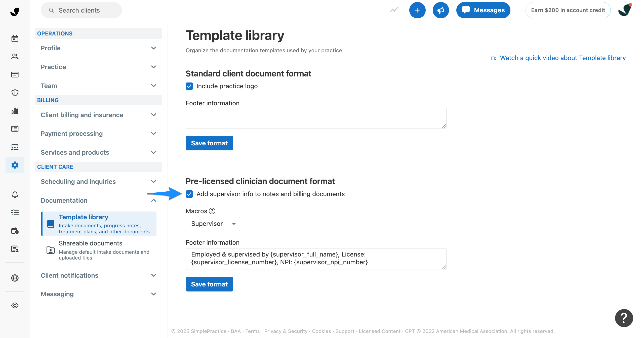This screenshot has width=644, height=338.
Task: Open the insurance shield icon
Action: tap(15, 93)
